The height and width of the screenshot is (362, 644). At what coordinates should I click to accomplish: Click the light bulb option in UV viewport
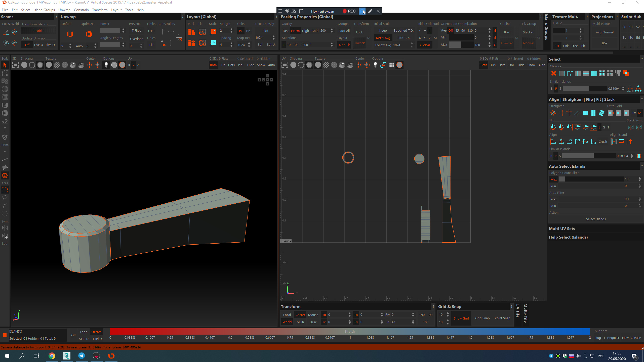click(x=375, y=65)
